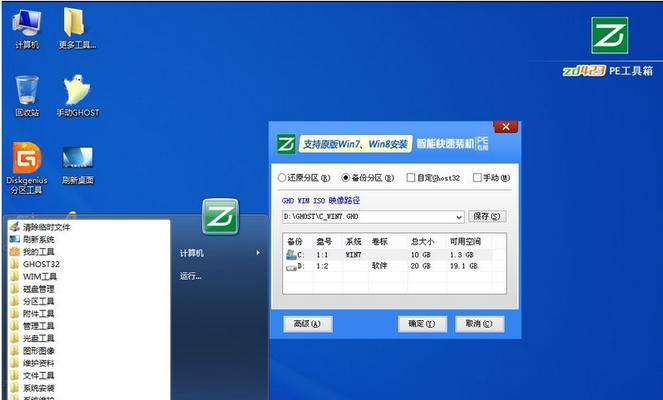
Task: Open the 计算机 desktop icon
Action: click(27, 29)
